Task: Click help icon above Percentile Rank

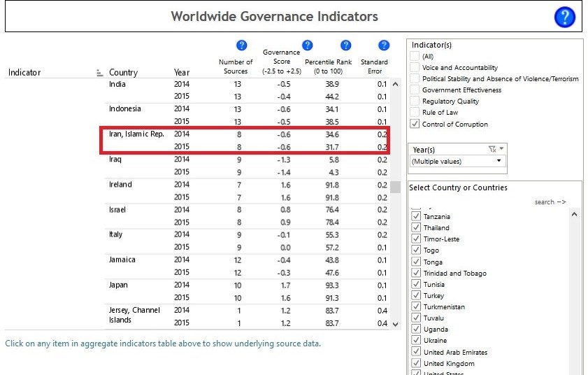Action: point(345,45)
